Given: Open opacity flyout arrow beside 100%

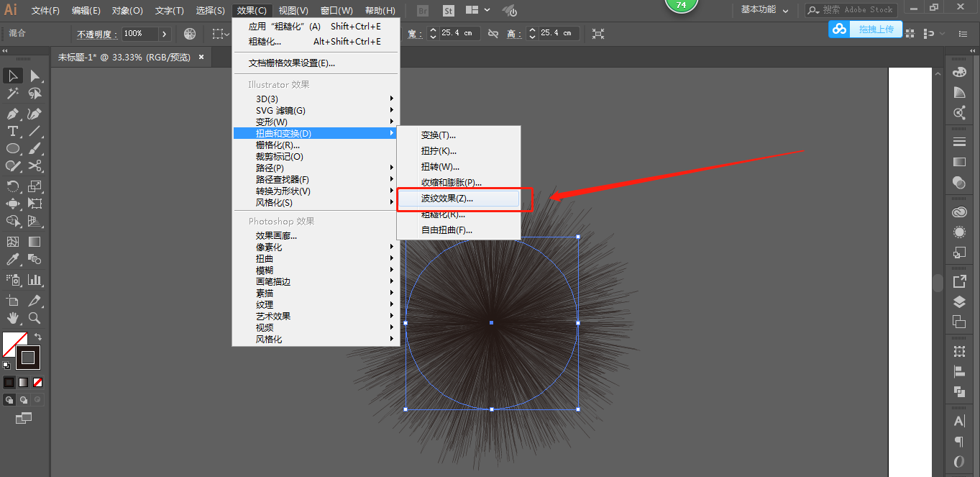Looking at the screenshot, I should 165,34.
